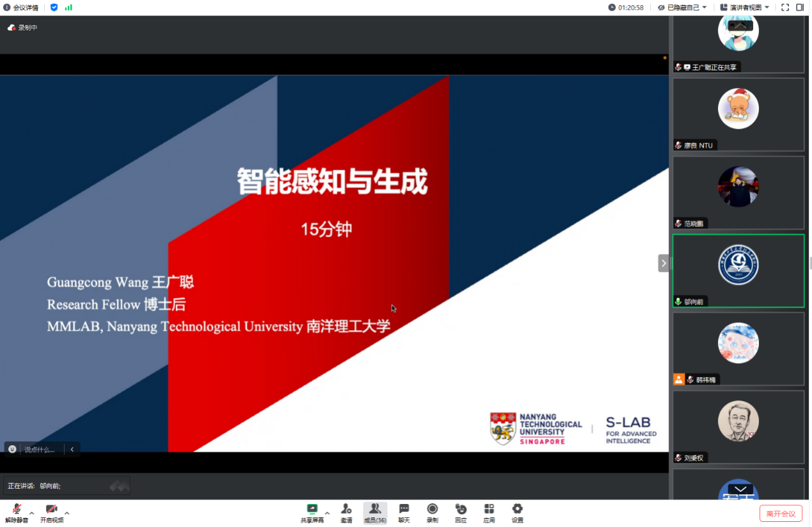
Task: Collapse participant sidebar with arrow handle
Action: tap(664, 263)
